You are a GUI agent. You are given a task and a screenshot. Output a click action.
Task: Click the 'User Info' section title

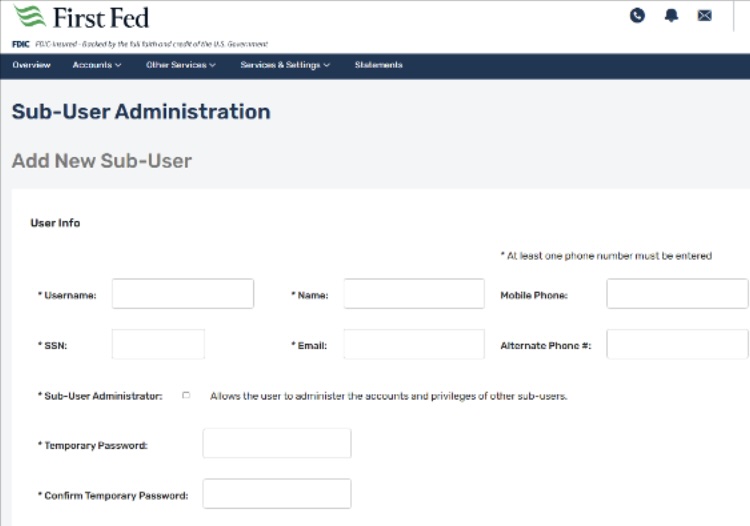55,223
